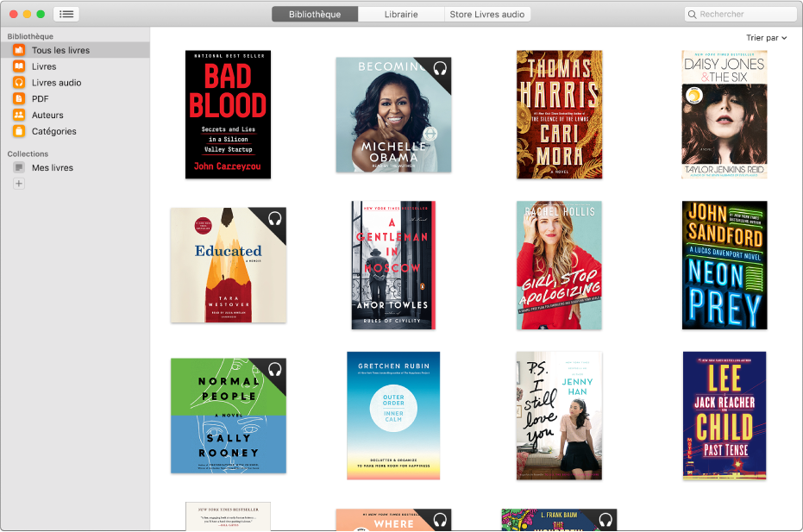Open the Mes livres collection
This screenshot has height=532, width=803.
pyautogui.click(x=75, y=167)
